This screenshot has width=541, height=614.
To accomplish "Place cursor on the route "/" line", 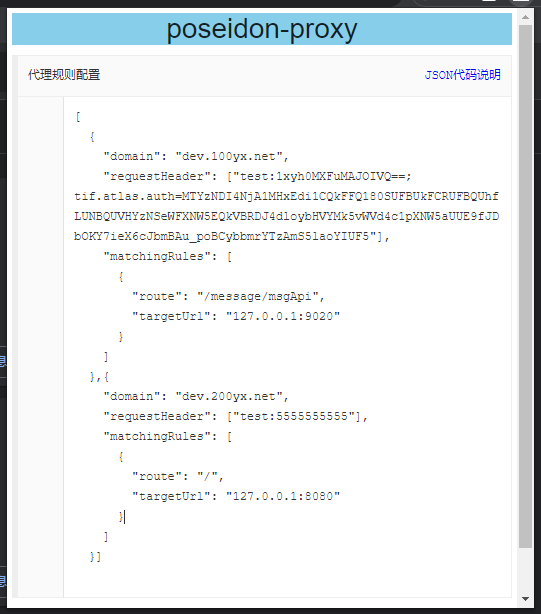I will point(178,477).
